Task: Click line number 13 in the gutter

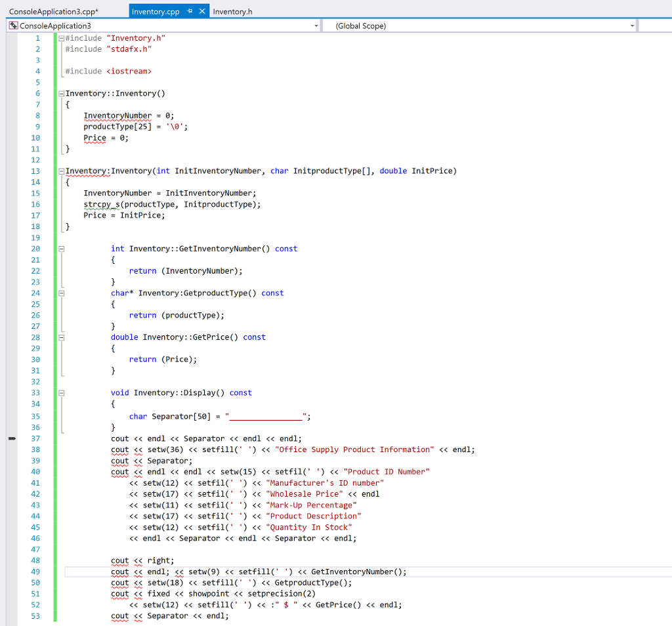Action: click(35, 171)
